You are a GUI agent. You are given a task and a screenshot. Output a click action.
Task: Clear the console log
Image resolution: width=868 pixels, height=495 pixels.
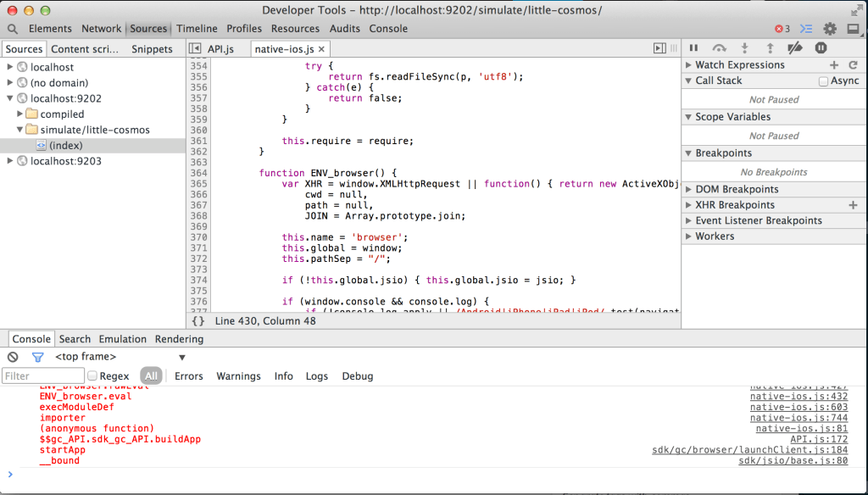(13, 357)
